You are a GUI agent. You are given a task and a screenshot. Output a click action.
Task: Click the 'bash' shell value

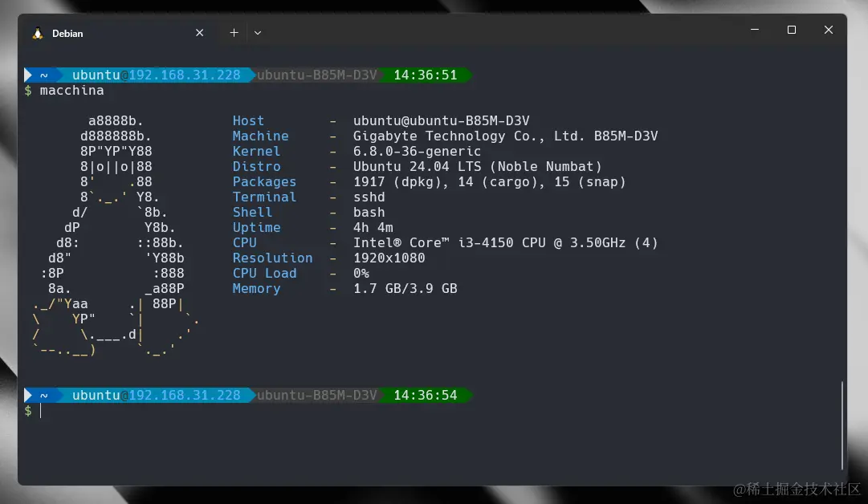click(369, 212)
